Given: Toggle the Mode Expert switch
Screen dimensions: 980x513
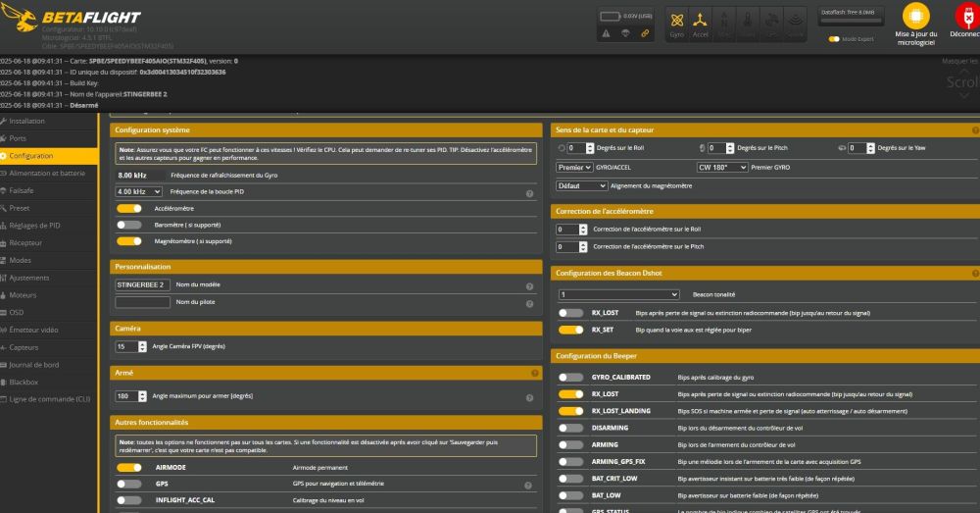Looking at the screenshot, I should click(834, 39).
